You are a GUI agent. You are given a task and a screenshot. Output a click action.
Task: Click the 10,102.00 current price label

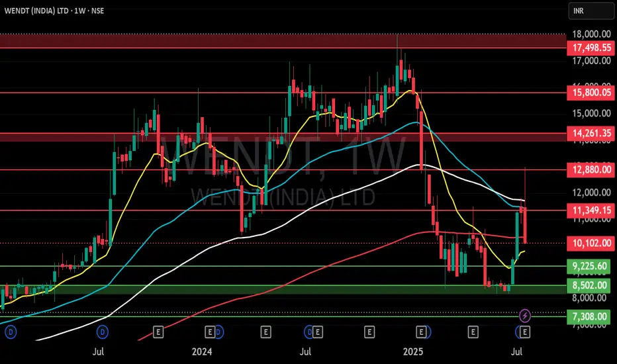click(591, 243)
